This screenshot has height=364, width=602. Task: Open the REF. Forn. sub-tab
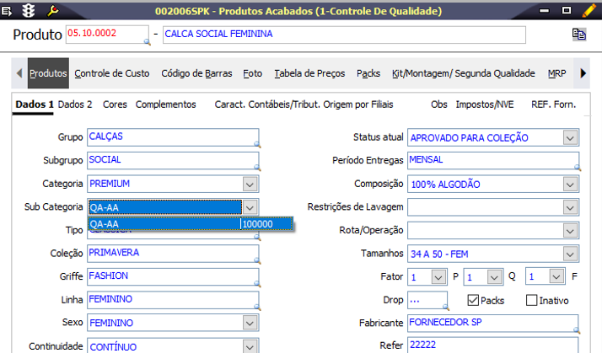click(x=553, y=104)
